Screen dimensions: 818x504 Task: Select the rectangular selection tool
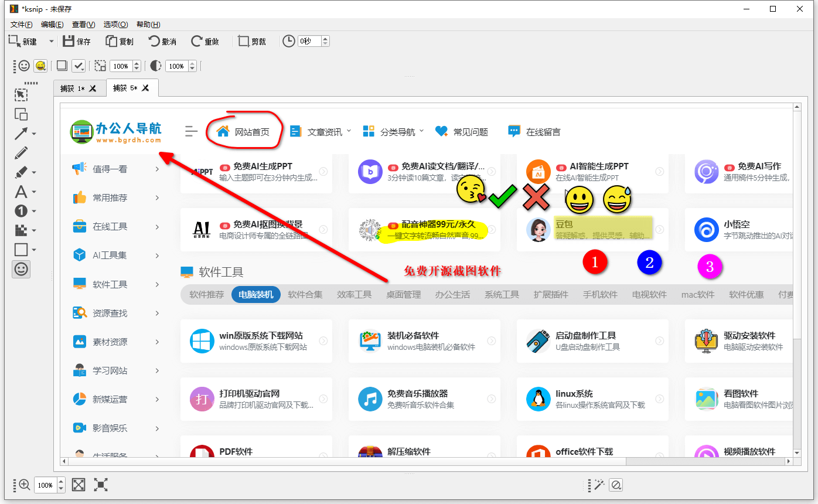[x=21, y=94]
